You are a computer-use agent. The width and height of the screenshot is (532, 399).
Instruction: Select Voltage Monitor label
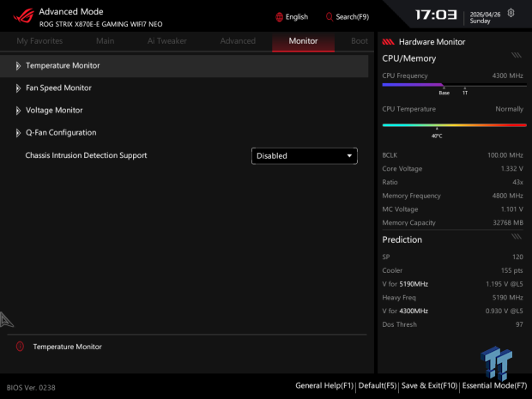click(x=54, y=111)
